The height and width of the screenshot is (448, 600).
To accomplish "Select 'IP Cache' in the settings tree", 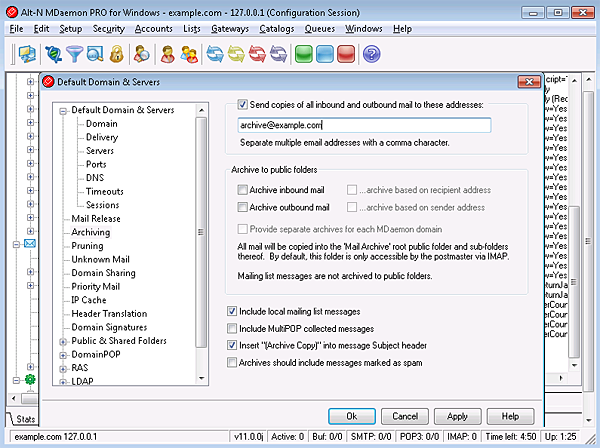I will point(89,300).
